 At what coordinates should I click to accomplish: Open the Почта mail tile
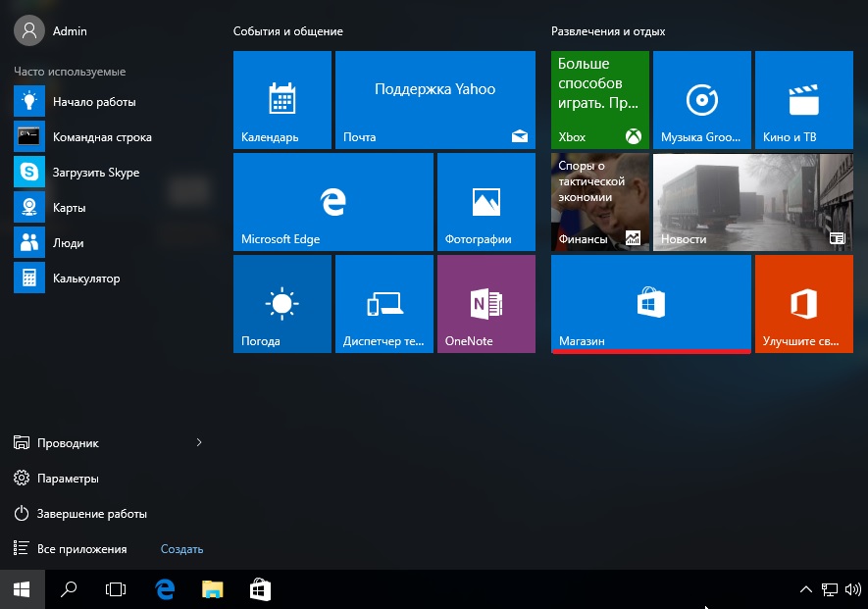[435, 100]
